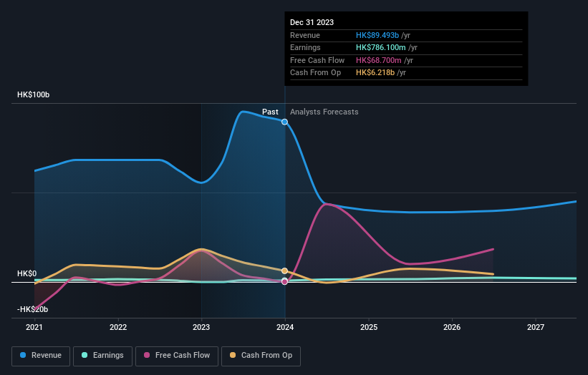Click the Earnings row label in tooltip

[305, 47]
